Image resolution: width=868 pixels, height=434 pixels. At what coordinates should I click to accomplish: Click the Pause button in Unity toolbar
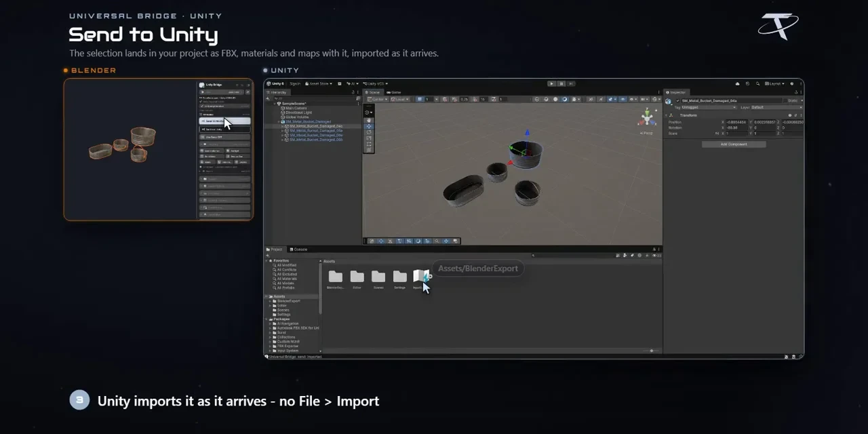pos(561,83)
